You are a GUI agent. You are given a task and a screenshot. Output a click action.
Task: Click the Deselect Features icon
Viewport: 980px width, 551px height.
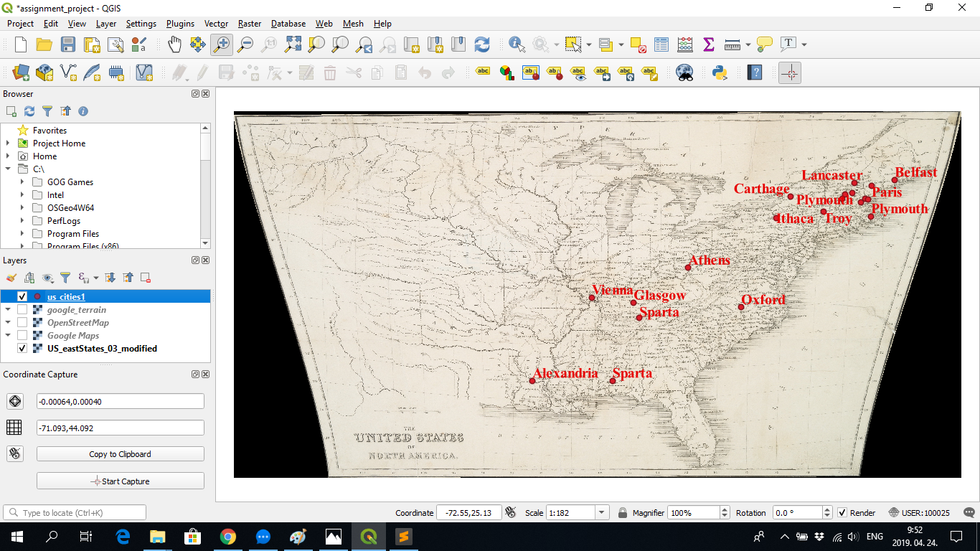coord(638,44)
